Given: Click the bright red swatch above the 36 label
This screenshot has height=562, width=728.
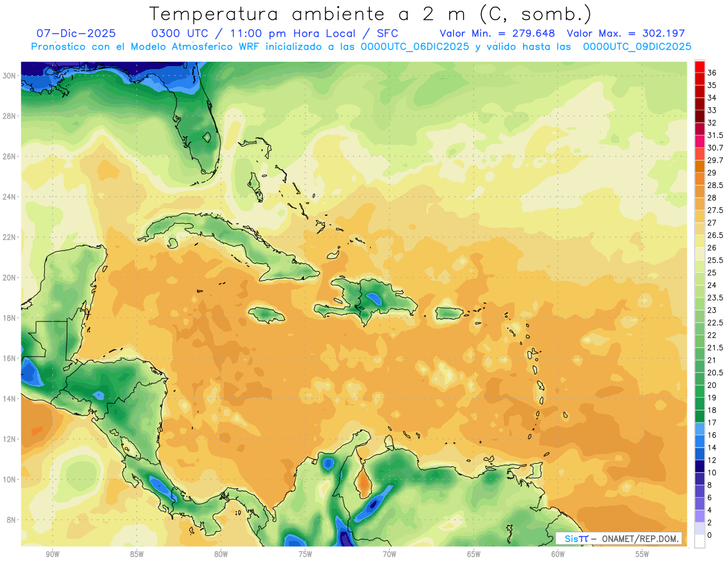Looking at the screenshot, I should [699, 67].
